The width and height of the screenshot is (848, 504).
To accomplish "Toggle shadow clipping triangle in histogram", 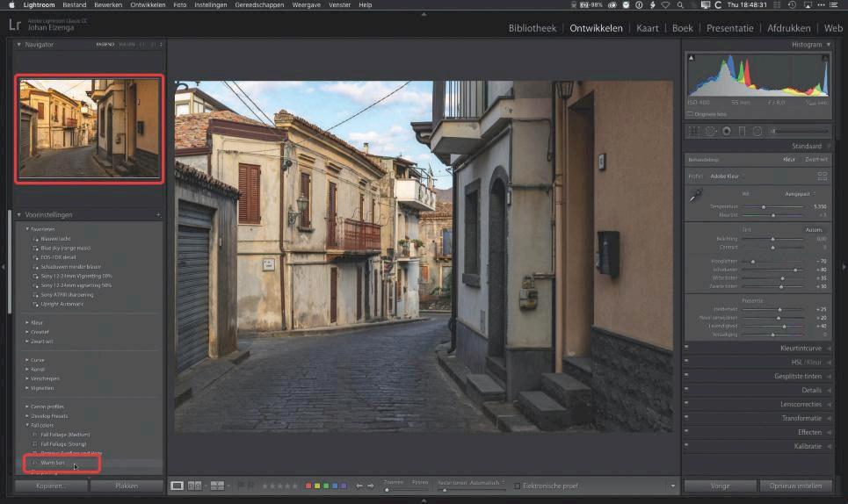I will tap(691, 57).
